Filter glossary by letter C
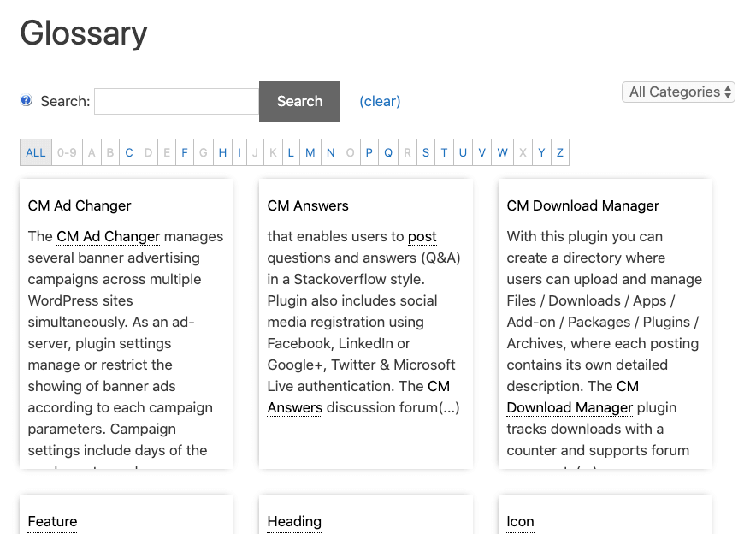The width and height of the screenshot is (756, 534). [x=129, y=153]
